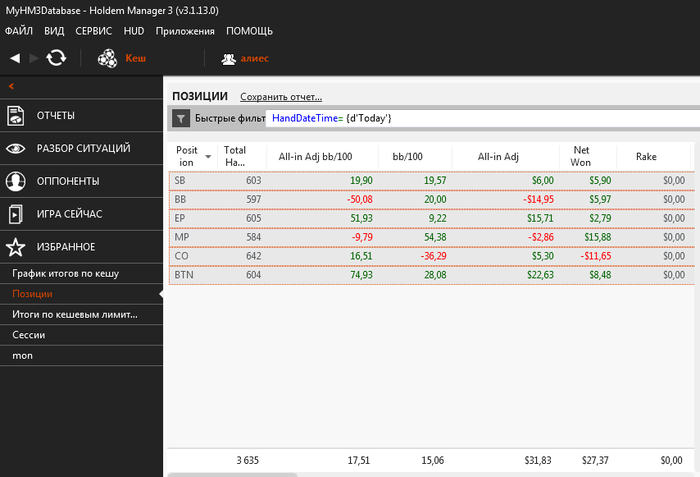The image size is (700, 477).
Task: Select the алиес player selector
Action: 254,58
